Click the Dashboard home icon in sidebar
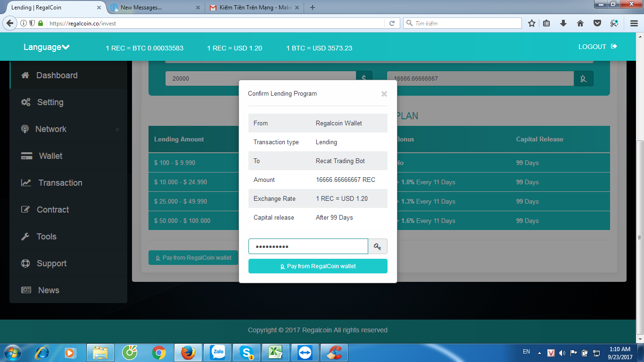Image resolution: width=644 pixels, height=362 pixels. pyautogui.click(x=25, y=75)
